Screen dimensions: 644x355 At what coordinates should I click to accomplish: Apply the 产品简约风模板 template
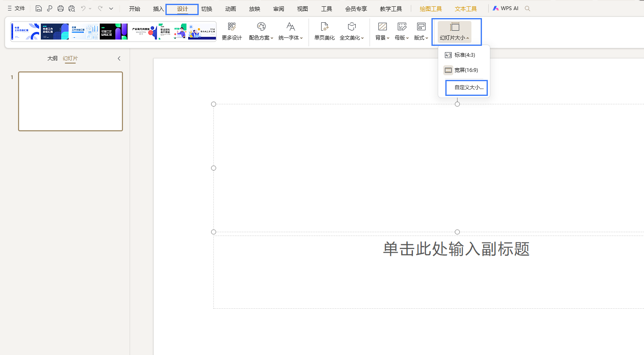point(143,32)
